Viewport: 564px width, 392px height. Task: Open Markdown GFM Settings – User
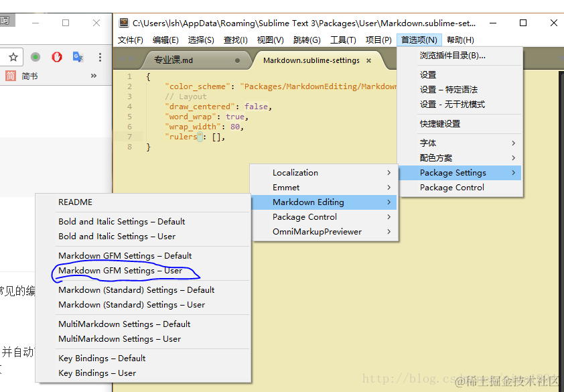tap(143, 271)
